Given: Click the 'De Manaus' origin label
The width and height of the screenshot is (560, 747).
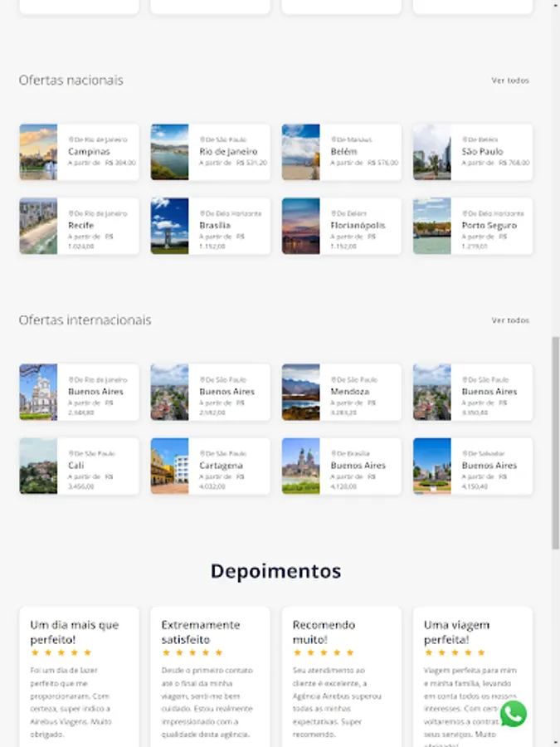Looking at the screenshot, I should [354, 139].
